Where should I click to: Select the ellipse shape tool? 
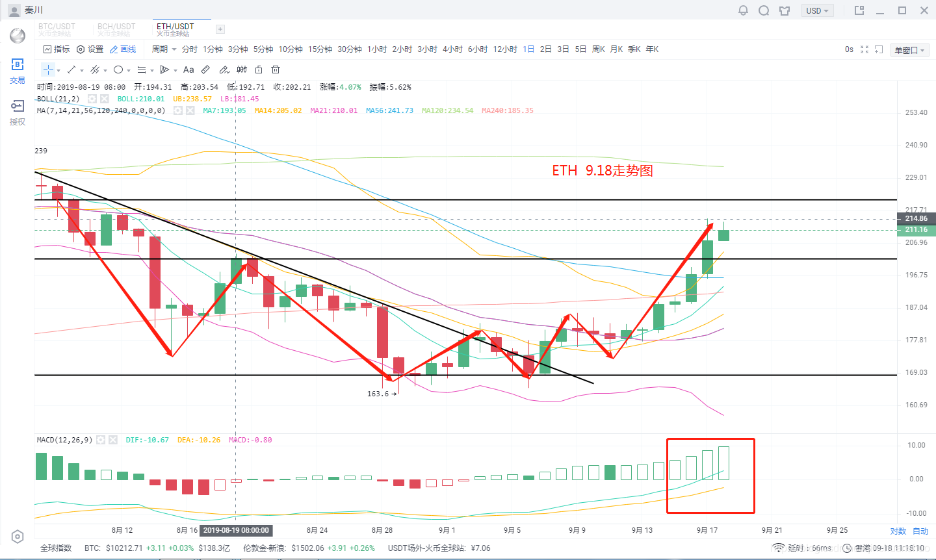(x=118, y=70)
